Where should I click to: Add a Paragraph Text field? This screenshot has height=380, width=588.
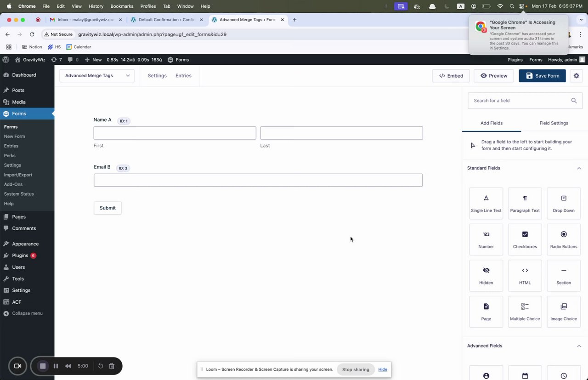tap(525, 203)
